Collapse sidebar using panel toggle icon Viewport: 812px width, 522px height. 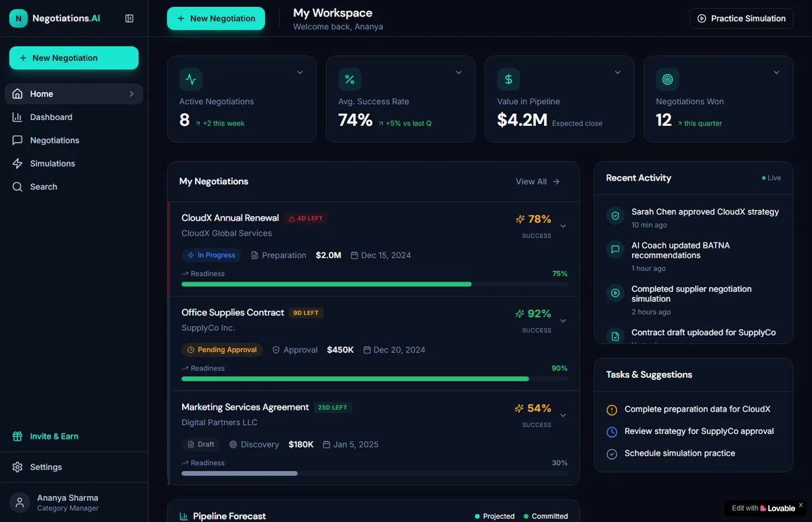click(129, 18)
